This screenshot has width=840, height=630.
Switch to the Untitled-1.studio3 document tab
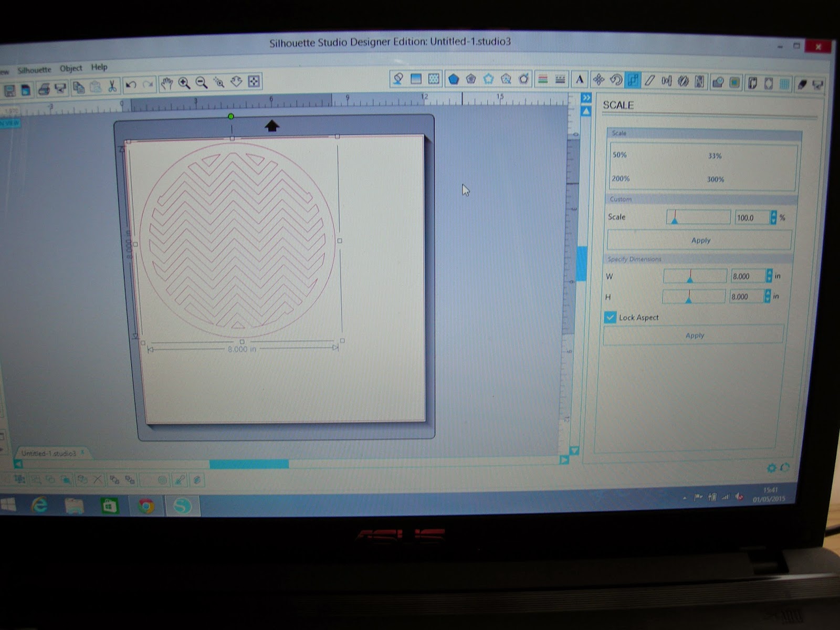(x=50, y=454)
